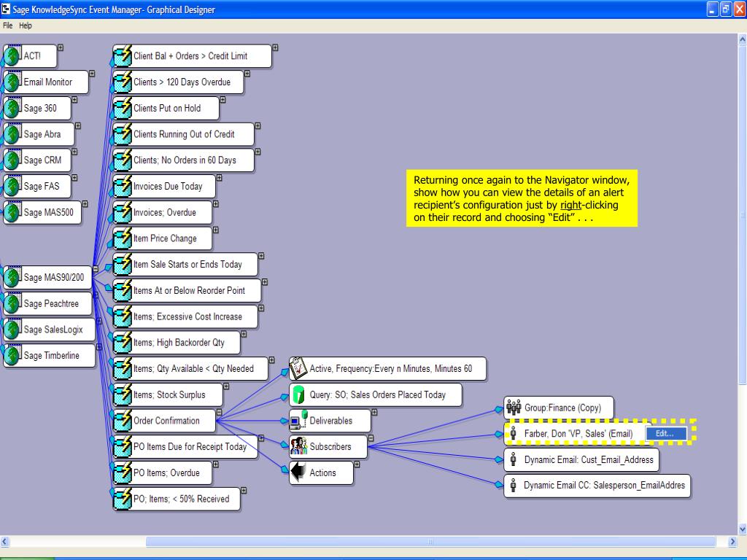
Task: Click the globe icon beside Sage Timberline
Action: pos(12,355)
